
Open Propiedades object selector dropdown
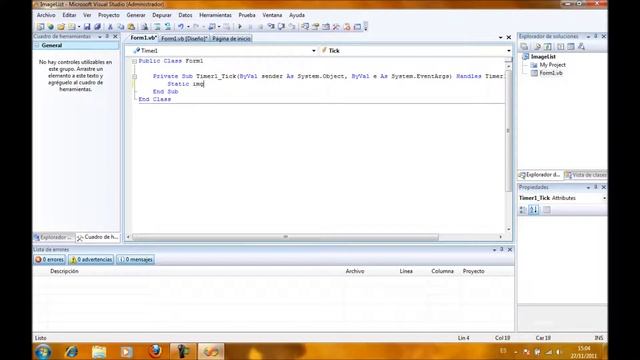(604, 198)
